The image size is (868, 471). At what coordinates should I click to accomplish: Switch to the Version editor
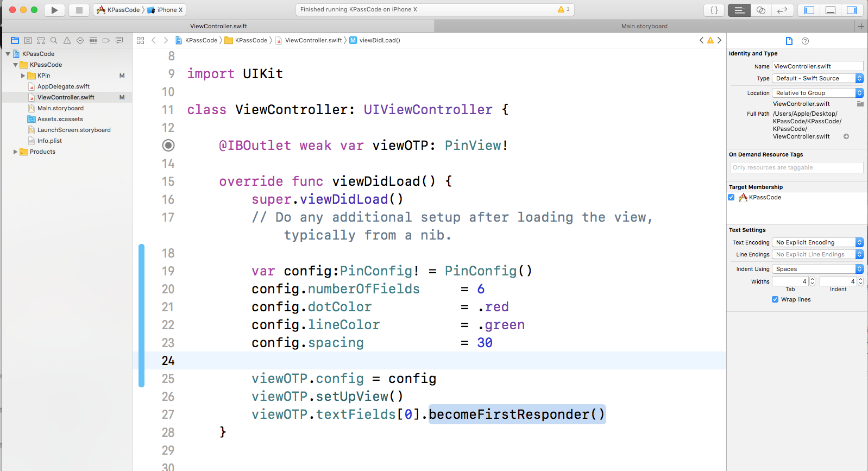pos(782,10)
